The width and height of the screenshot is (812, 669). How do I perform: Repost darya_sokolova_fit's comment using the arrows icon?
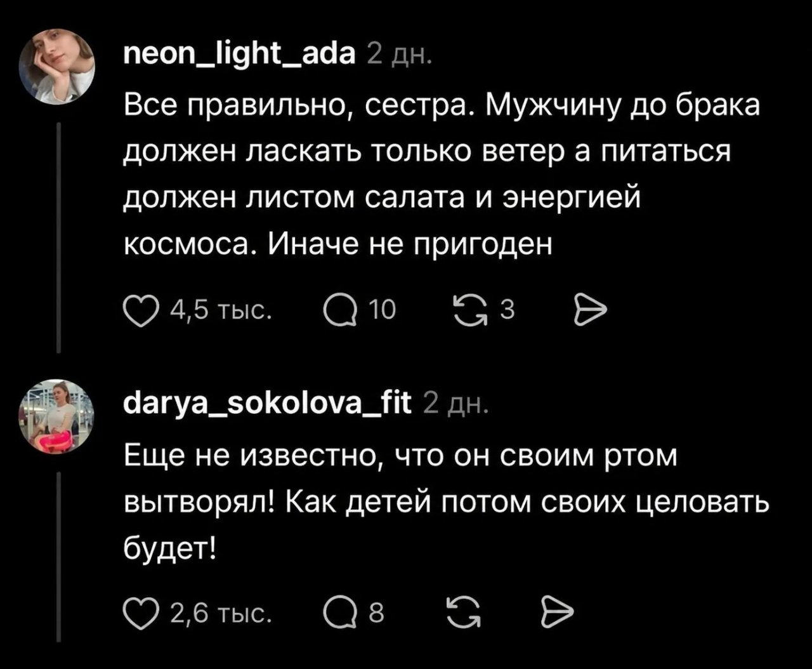(x=464, y=612)
